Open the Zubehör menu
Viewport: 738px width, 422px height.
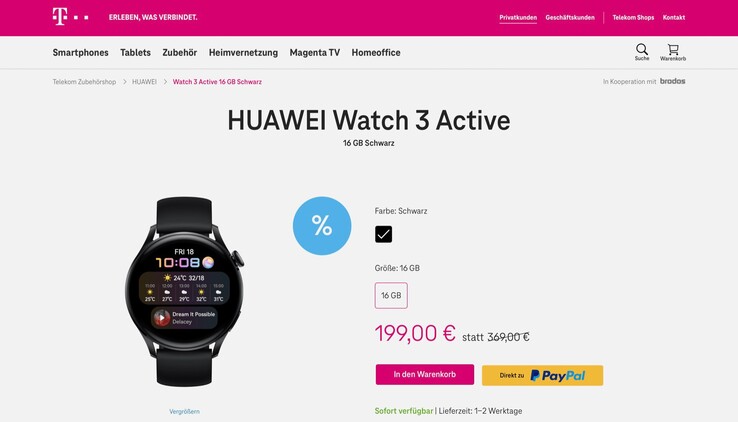click(x=180, y=53)
